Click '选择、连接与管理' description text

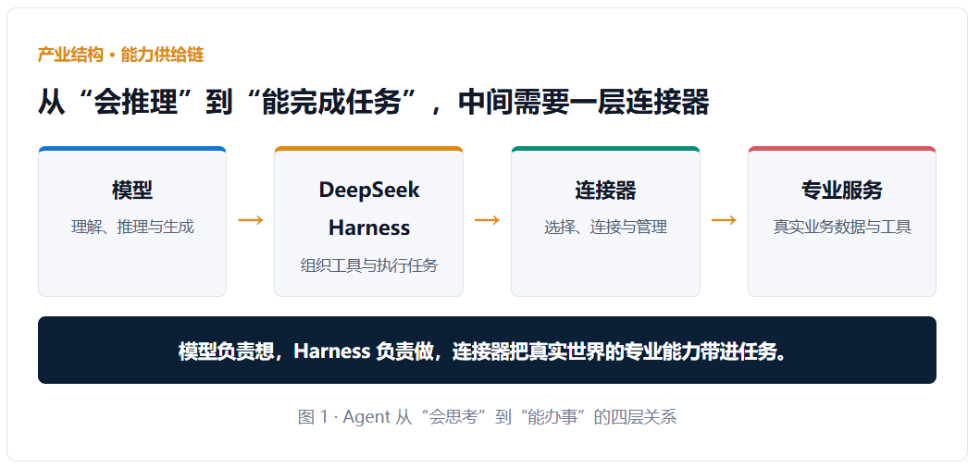[605, 227]
